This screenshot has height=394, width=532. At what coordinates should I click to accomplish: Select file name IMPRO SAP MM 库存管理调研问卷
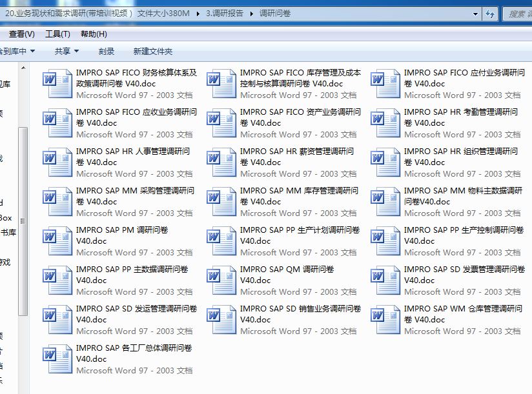point(299,196)
